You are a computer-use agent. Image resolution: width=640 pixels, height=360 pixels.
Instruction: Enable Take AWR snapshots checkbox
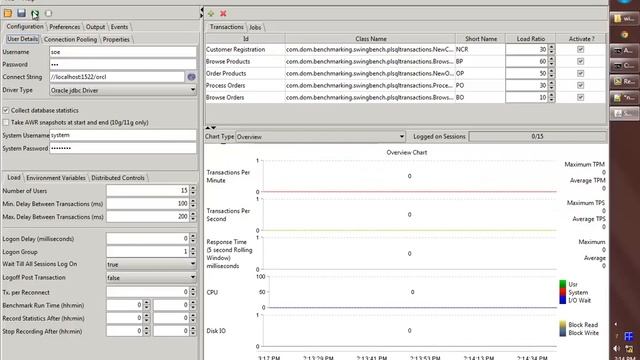[x=6, y=122]
